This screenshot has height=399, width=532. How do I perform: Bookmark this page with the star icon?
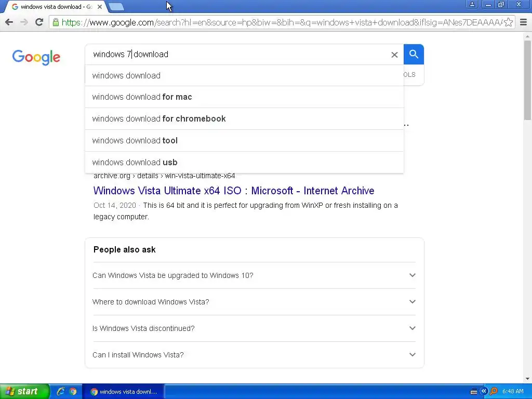click(x=508, y=22)
